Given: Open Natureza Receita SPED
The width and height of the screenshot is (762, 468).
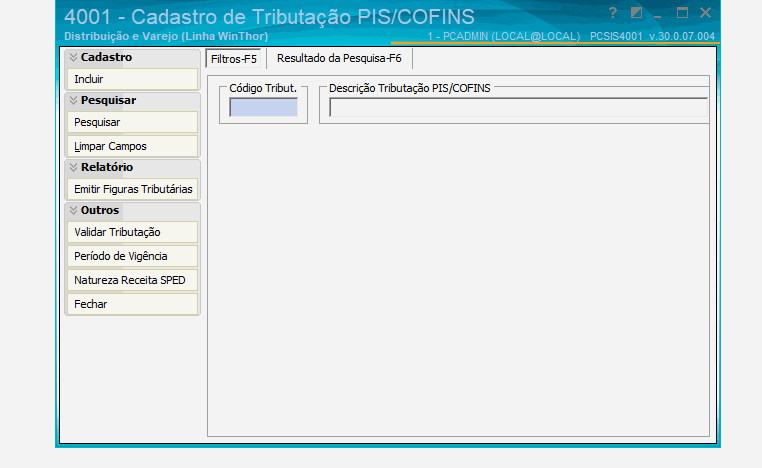Looking at the screenshot, I should [132, 280].
